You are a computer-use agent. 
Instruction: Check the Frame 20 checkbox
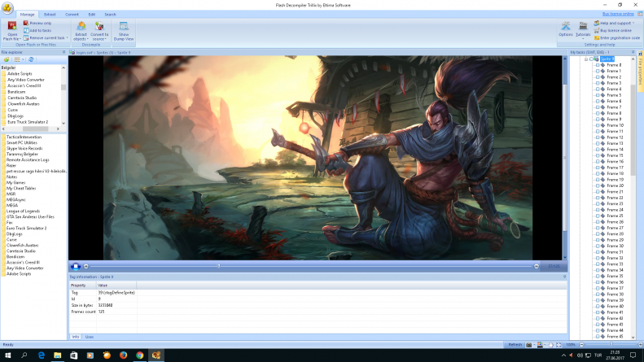(x=598, y=185)
